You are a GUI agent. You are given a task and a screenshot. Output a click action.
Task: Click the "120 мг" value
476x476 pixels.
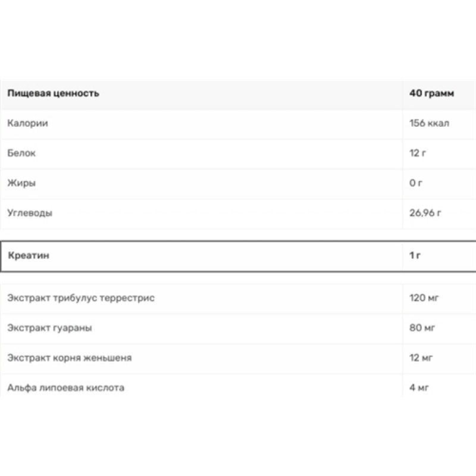[424, 298]
